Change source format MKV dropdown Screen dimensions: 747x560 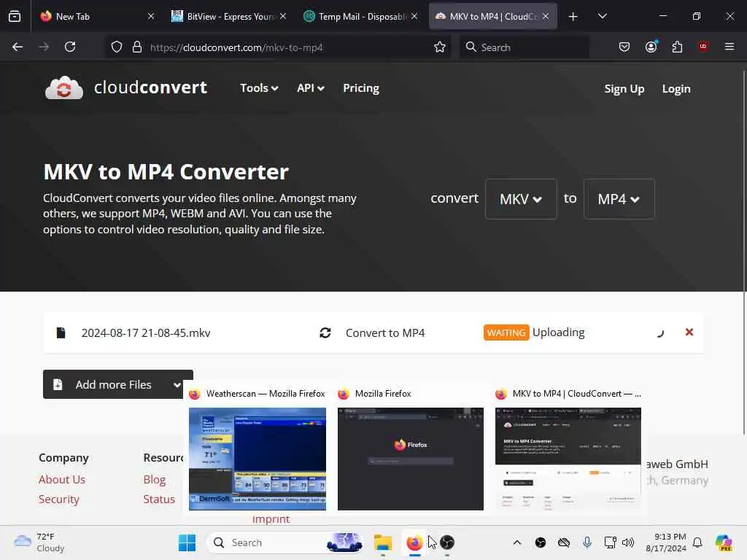point(521,199)
